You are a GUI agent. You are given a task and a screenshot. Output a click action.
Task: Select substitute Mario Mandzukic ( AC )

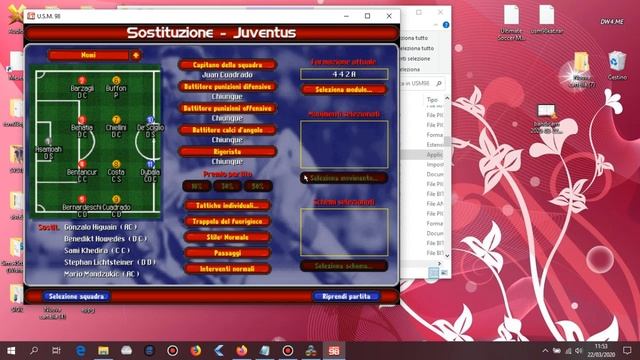point(102,274)
